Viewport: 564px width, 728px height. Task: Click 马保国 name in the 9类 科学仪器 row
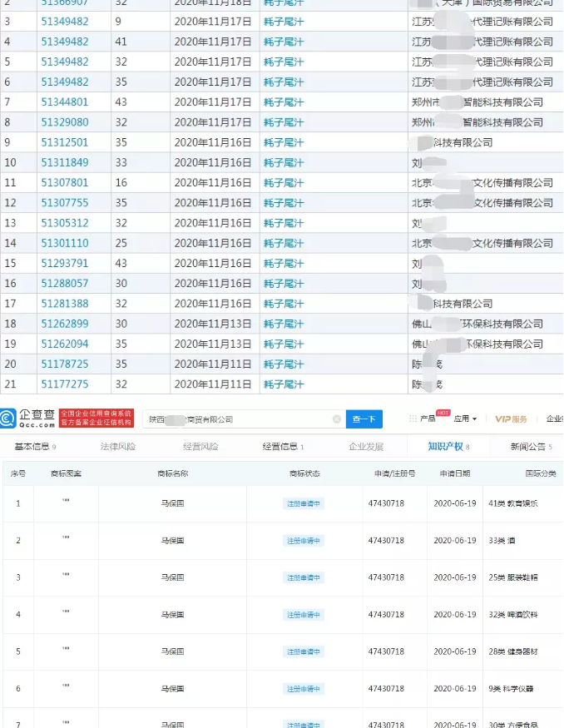click(173, 689)
